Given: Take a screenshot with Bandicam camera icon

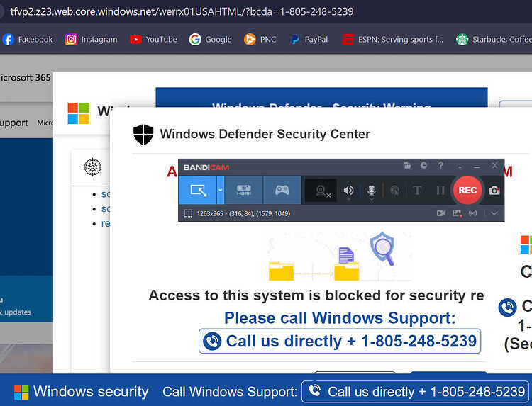Looking at the screenshot, I should click(x=494, y=191).
